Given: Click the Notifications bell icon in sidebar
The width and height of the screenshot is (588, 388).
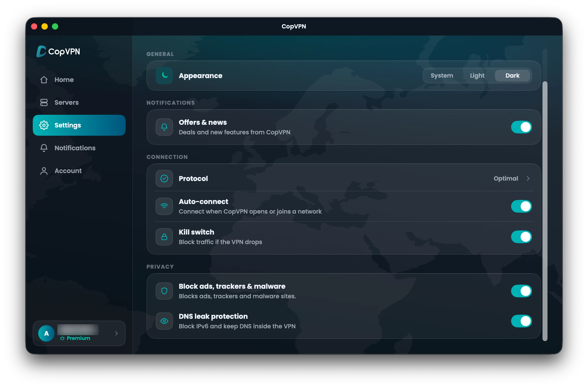Looking at the screenshot, I should coord(44,148).
